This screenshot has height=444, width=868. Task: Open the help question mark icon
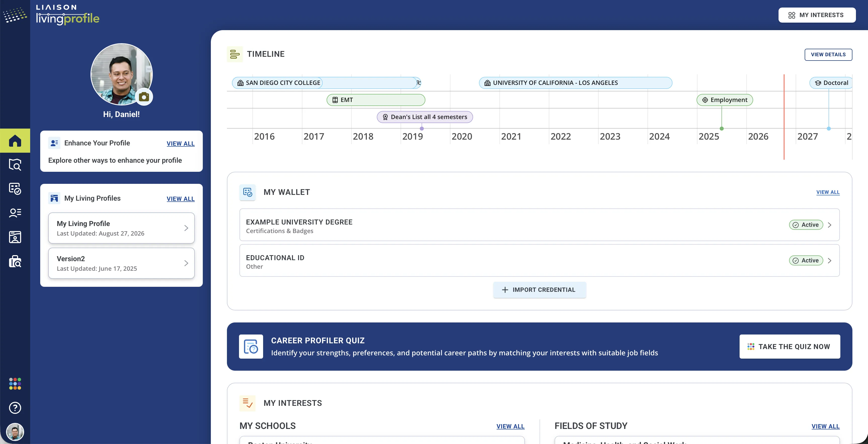click(15, 408)
